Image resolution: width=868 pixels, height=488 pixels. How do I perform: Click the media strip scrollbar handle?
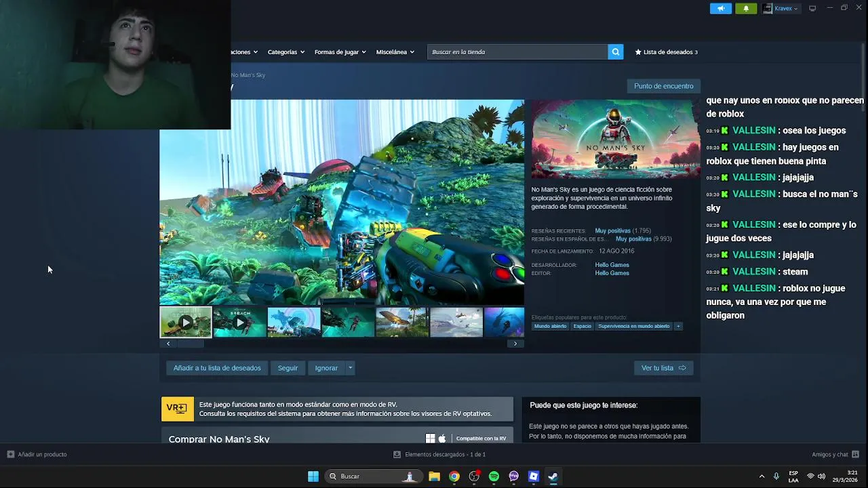point(191,344)
